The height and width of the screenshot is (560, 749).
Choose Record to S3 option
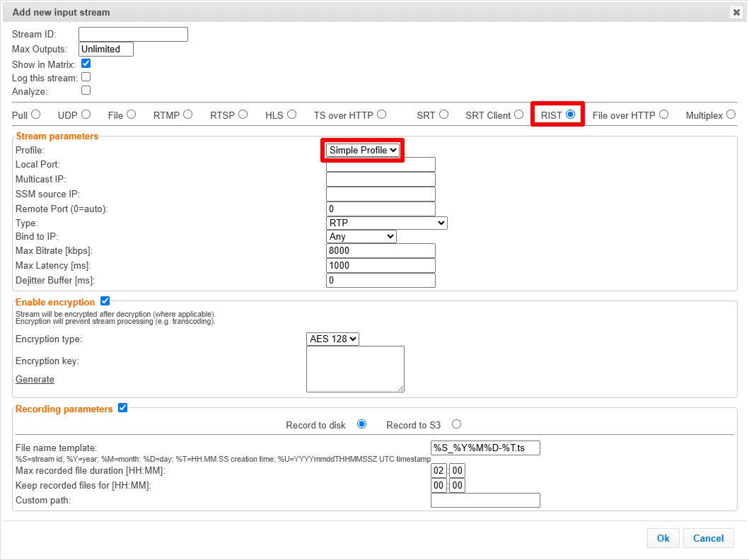tap(457, 424)
